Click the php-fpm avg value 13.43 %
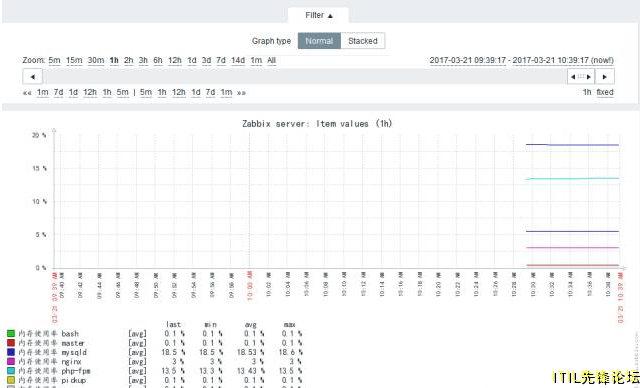Screen dimensions: 640x388 (250, 371)
